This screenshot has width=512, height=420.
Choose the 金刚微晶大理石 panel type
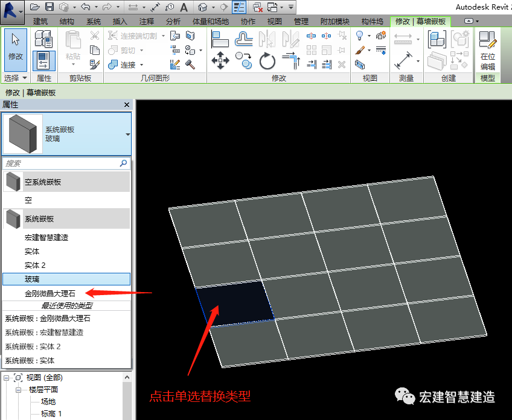49,293
